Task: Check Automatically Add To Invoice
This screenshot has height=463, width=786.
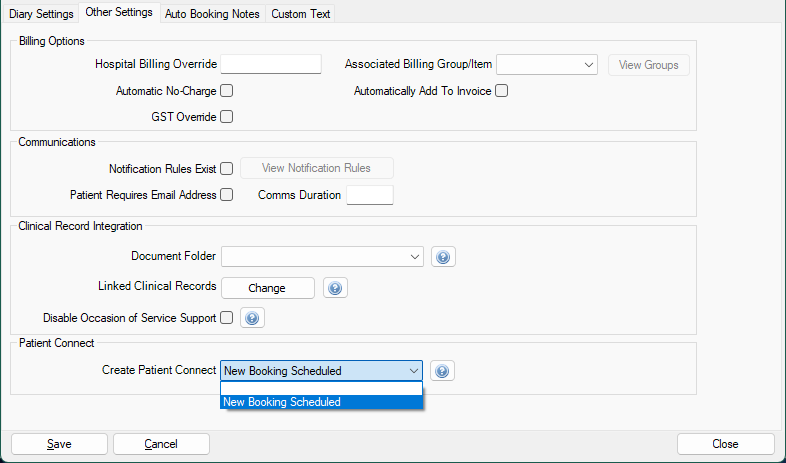Action: point(501,91)
